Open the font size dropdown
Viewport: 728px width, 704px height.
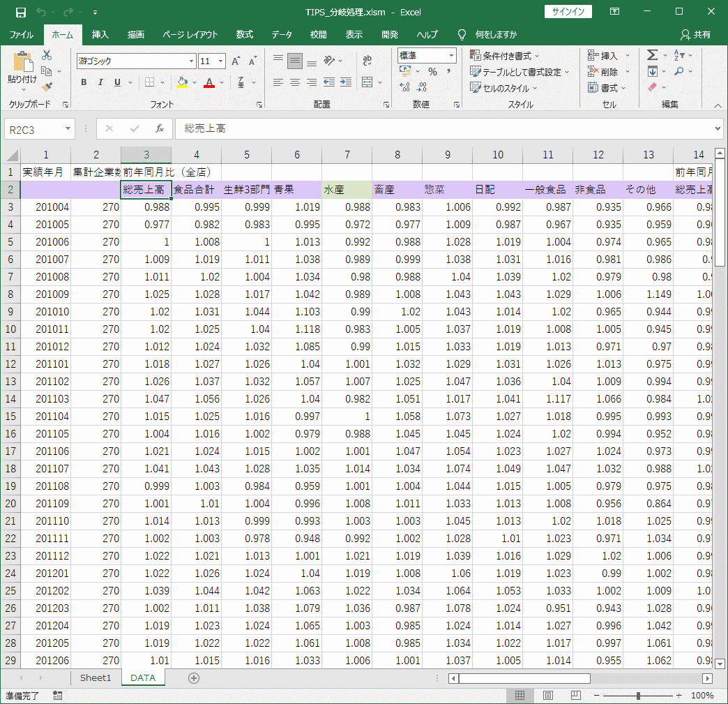[x=221, y=61]
